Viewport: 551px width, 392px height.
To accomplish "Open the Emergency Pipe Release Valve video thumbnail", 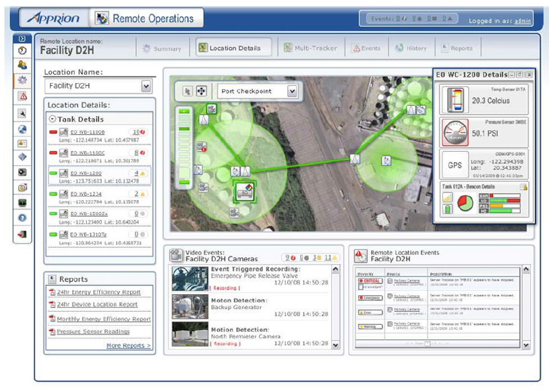I will pos(190,278).
